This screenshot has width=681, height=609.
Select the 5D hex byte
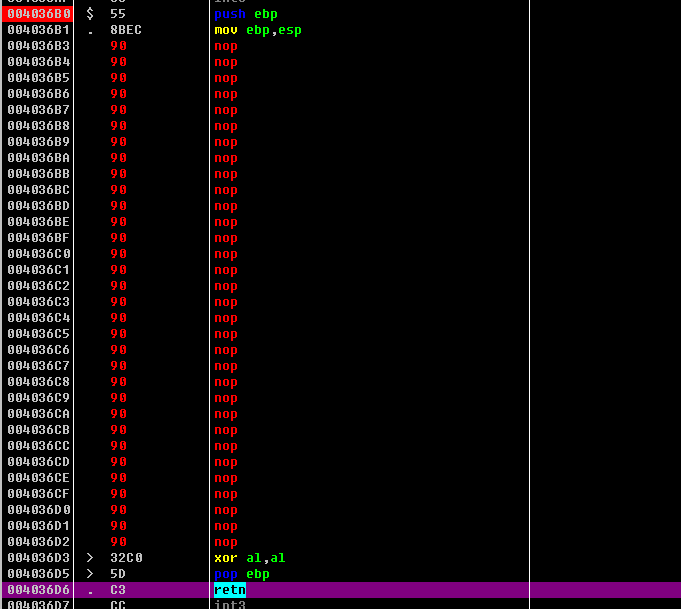(x=118, y=574)
